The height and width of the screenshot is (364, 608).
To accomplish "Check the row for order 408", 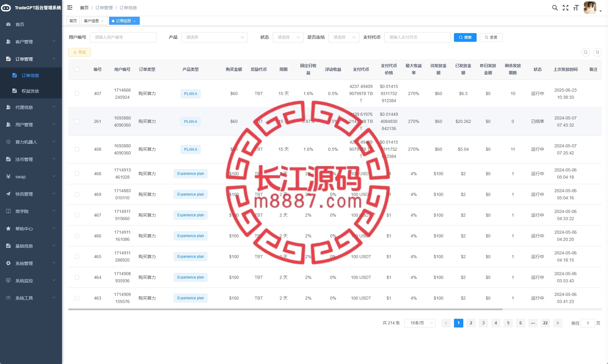I will (77, 149).
